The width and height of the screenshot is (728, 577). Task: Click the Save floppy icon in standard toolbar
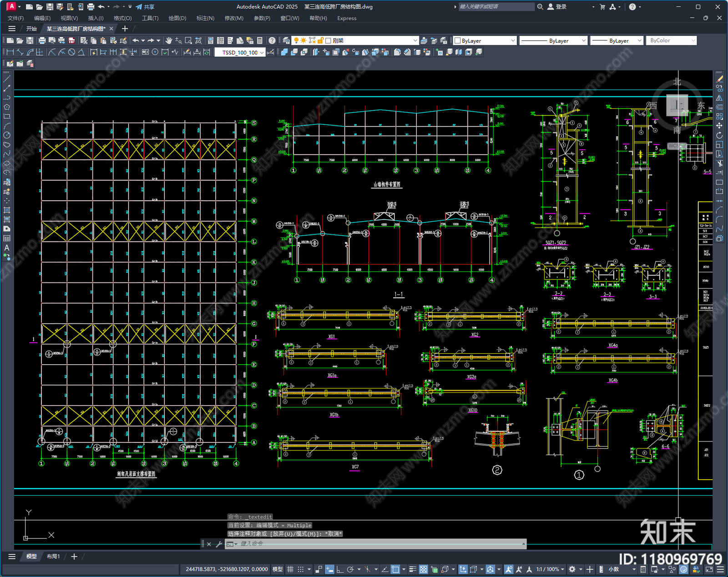coord(30,40)
